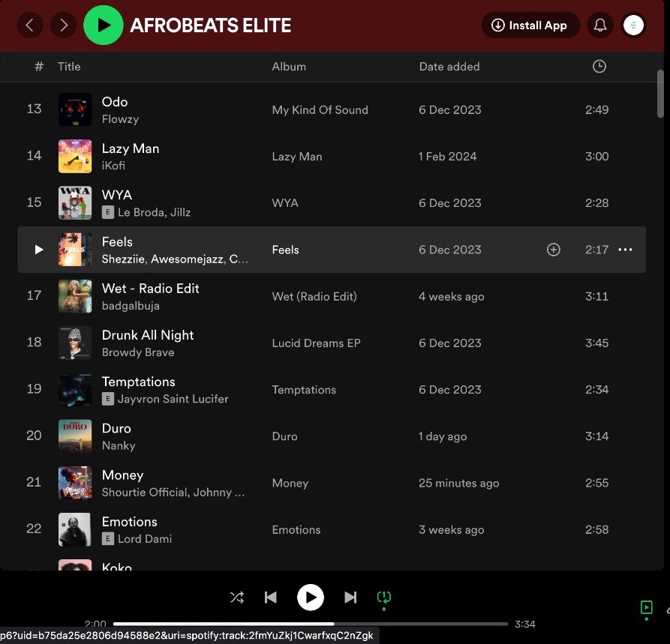Open artist Browdy Brave link
Viewport: 670px width, 644px height.
point(138,352)
